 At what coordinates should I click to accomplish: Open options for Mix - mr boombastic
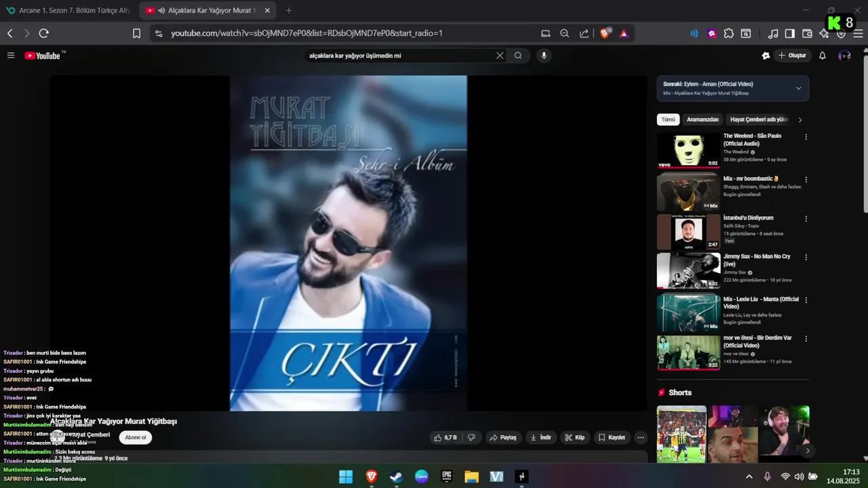(x=806, y=180)
